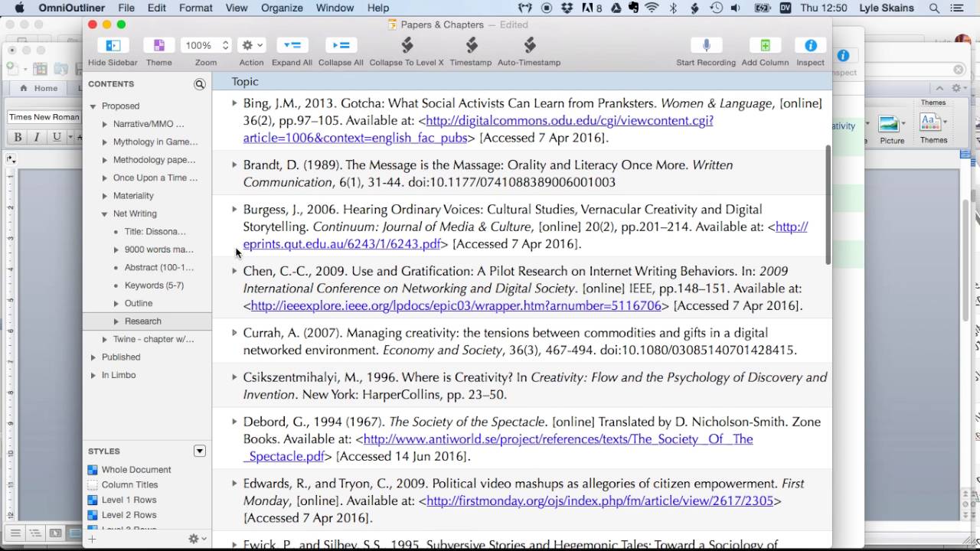
Task: Collapse the Proposed section triangle
Action: click(x=93, y=106)
